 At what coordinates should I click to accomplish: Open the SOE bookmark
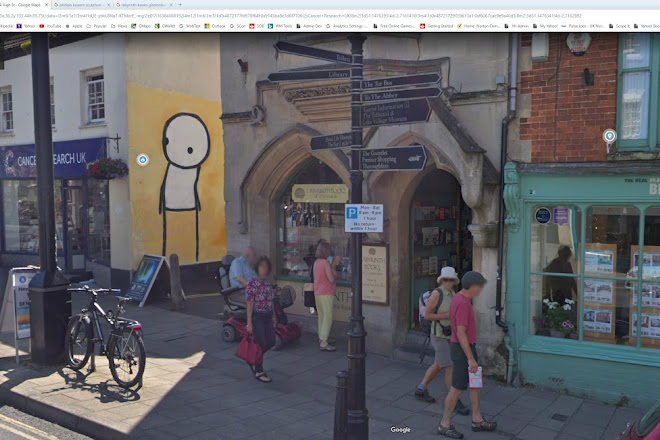[x=256, y=26]
